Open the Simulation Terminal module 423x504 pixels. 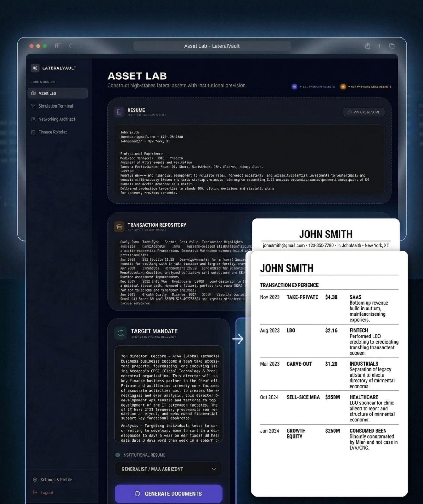click(56, 106)
